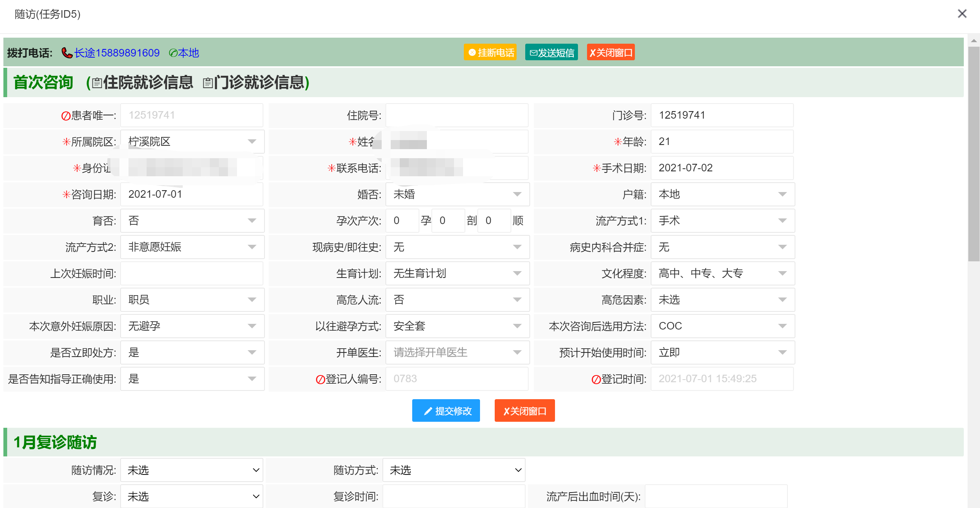Click the 姓名 input field
Screen dimensions: 980x508
pos(457,142)
